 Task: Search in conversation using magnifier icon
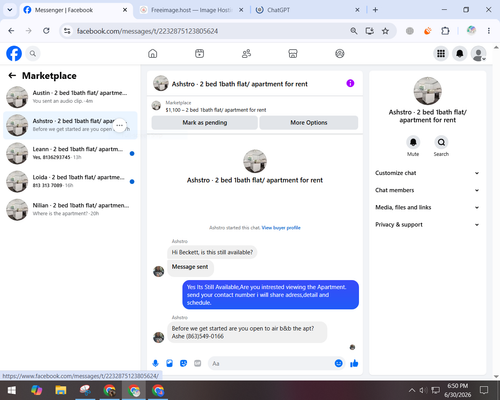click(441, 142)
